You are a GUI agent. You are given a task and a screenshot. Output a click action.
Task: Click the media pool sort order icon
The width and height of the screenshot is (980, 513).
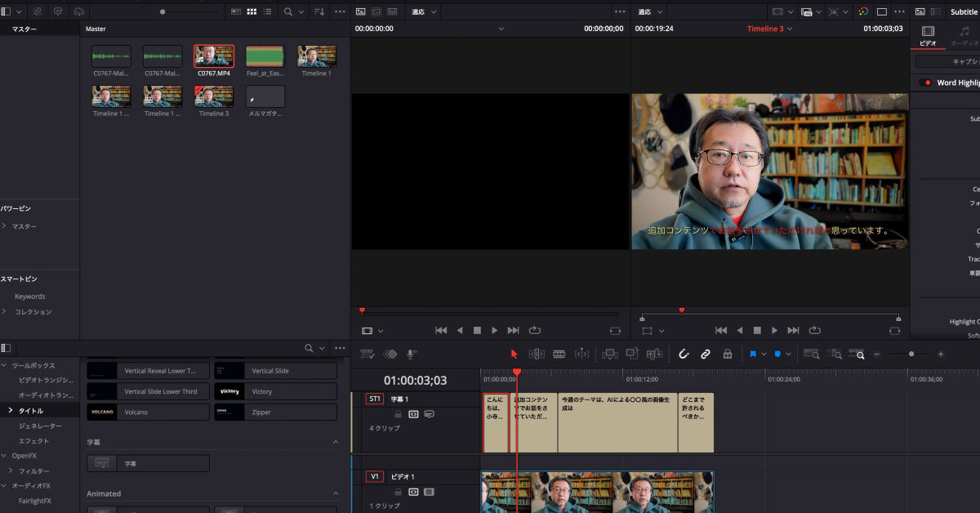point(318,12)
